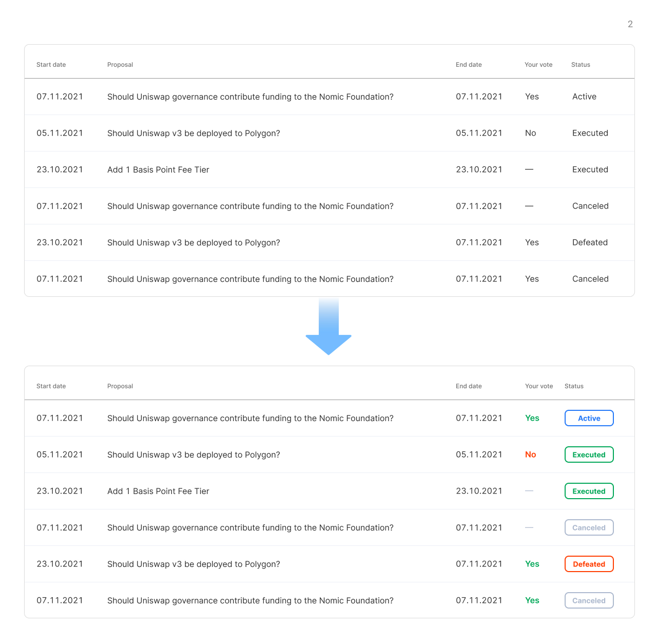Viewport: 657px width, 644px height.
Task: Click the bottom Canceled badge with Yes vote
Action: click(x=589, y=600)
